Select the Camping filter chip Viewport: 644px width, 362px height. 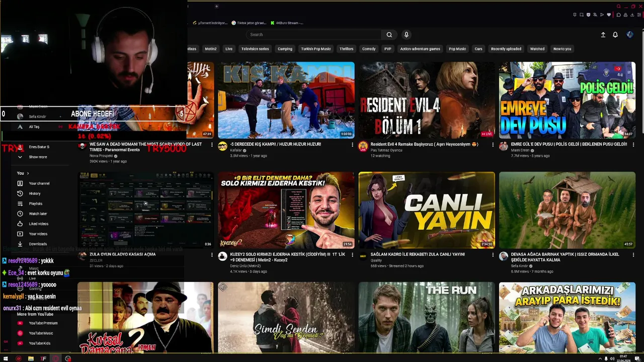pos(285,49)
